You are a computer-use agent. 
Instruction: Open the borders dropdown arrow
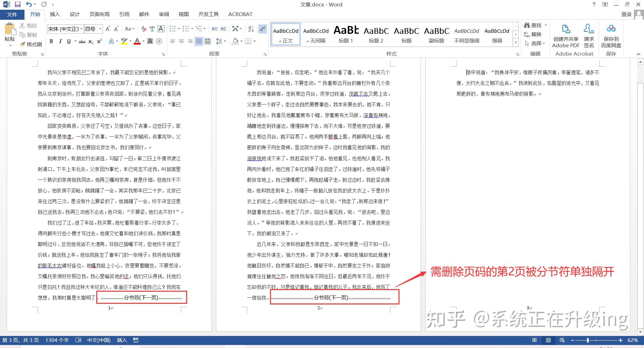255,41
